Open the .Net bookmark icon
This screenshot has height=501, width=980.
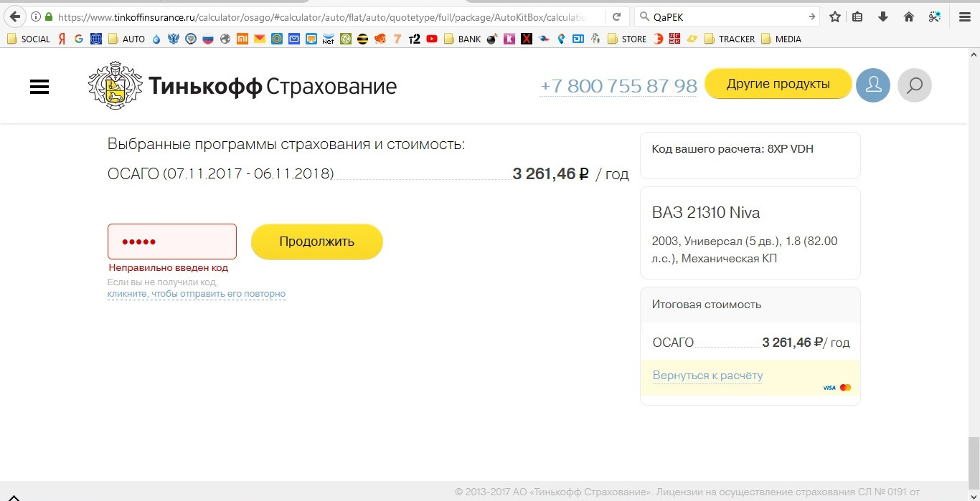tap(328, 39)
